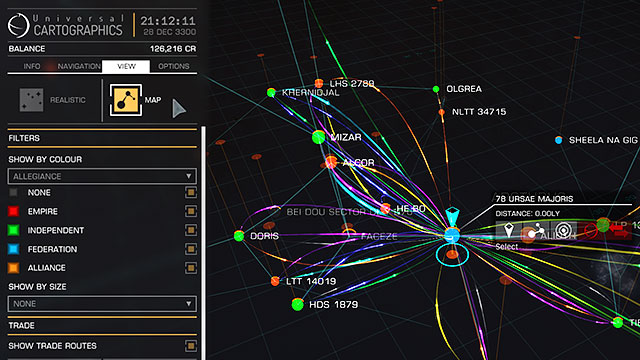This screenshot has height=360, width=640.
Task: Enable Show Trade Routes checkbox
Action: point(191,346)
